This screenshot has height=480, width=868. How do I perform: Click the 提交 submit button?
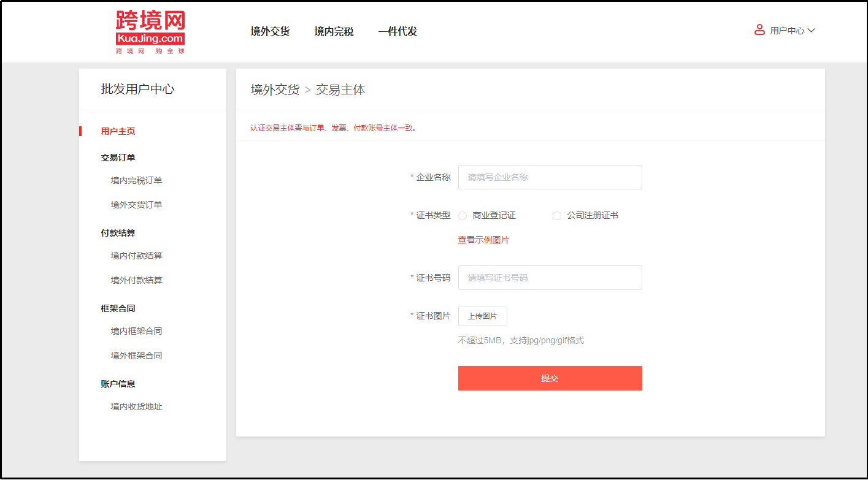[550, 378]
